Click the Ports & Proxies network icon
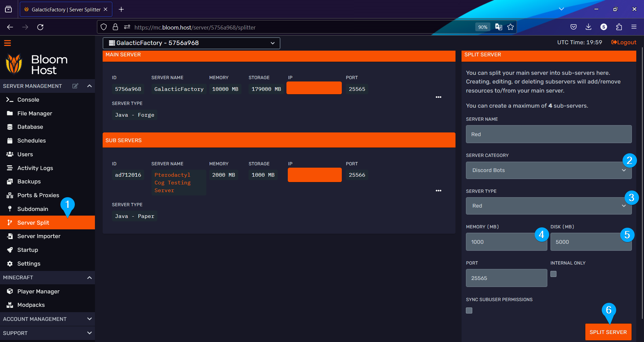Screen dimensions: 644x342 pyautogui.click(x=10, y=195)
